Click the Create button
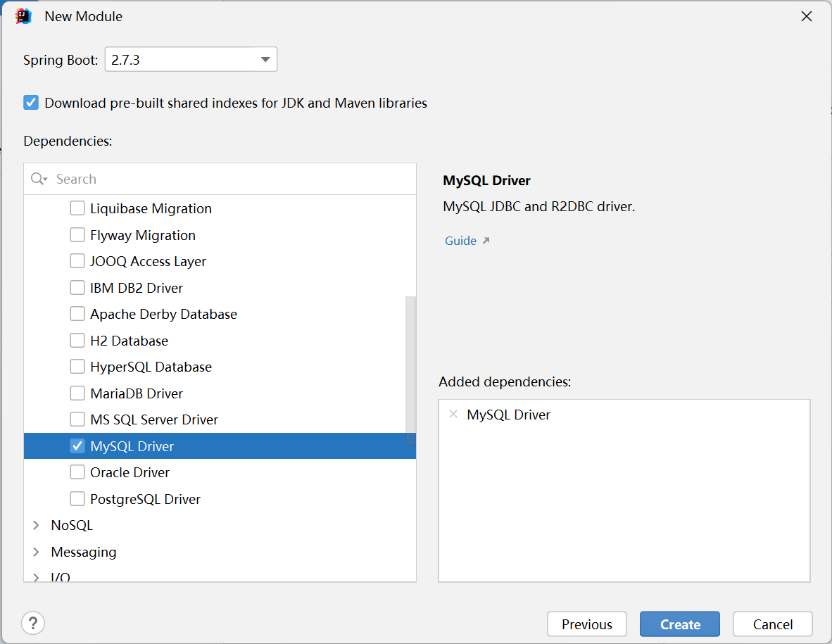Image resolution: width=832 pixels, height=644 pixels. [680, 624]
